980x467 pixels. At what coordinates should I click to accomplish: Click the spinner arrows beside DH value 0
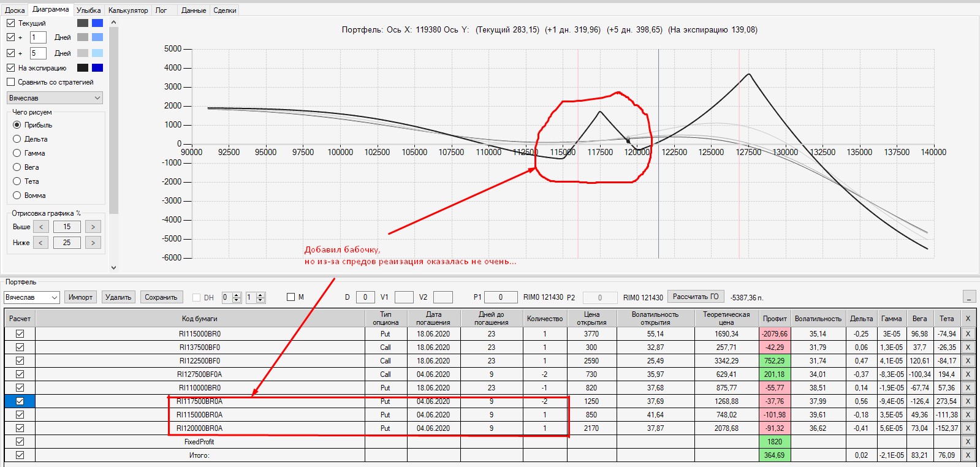pyautogui.click(x=237, y=297)
